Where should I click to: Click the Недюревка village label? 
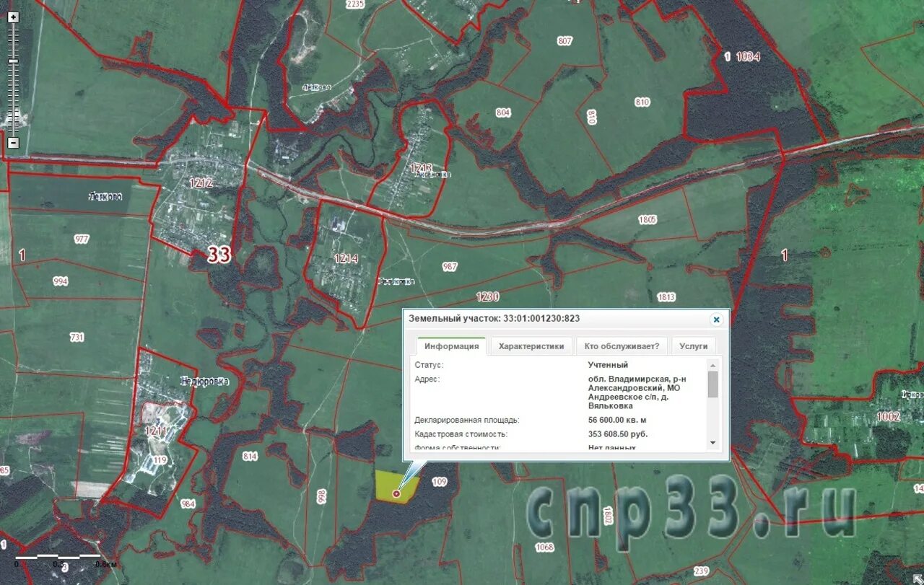[205, 381]
